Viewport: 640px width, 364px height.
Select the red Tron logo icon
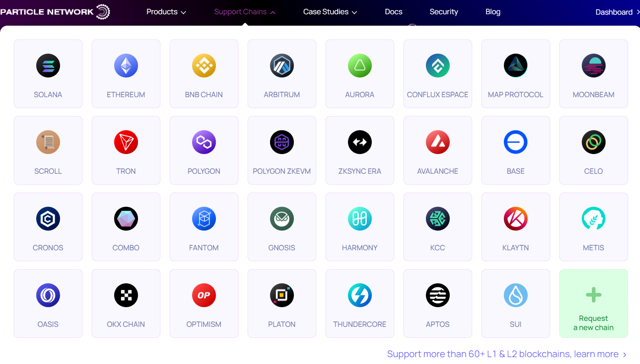coord(126,142)
